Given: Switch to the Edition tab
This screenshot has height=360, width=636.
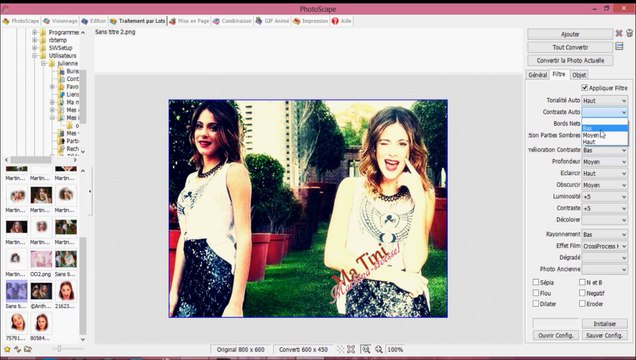Looking at the screenshot, I should (x=94, y=21).
